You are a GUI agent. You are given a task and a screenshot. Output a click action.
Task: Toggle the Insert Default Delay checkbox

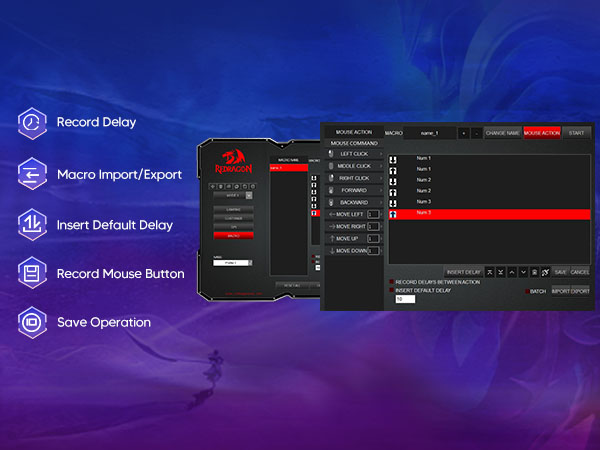(x=392, y=290)
